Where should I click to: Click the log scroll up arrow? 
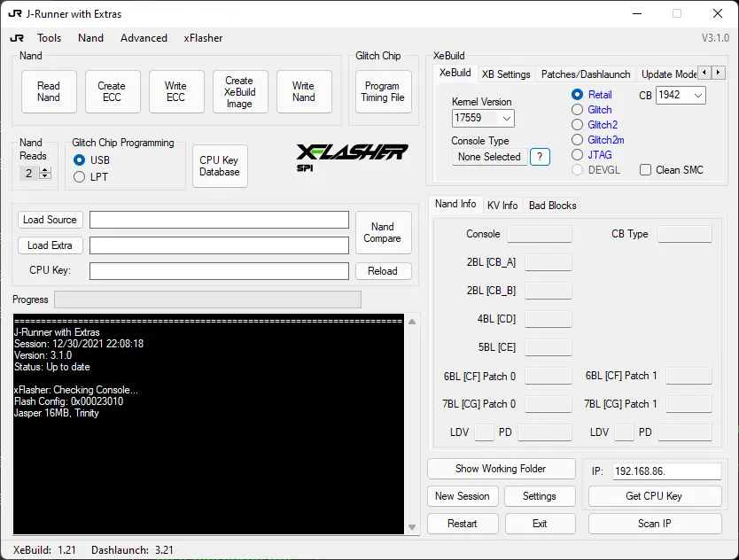[412, 322]
